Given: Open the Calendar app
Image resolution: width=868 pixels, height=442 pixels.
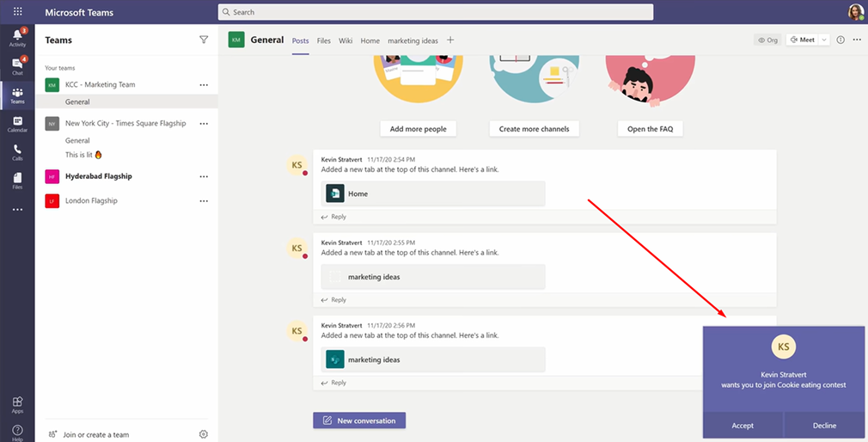Looking at the screenshot, I should tap(18, 124).
